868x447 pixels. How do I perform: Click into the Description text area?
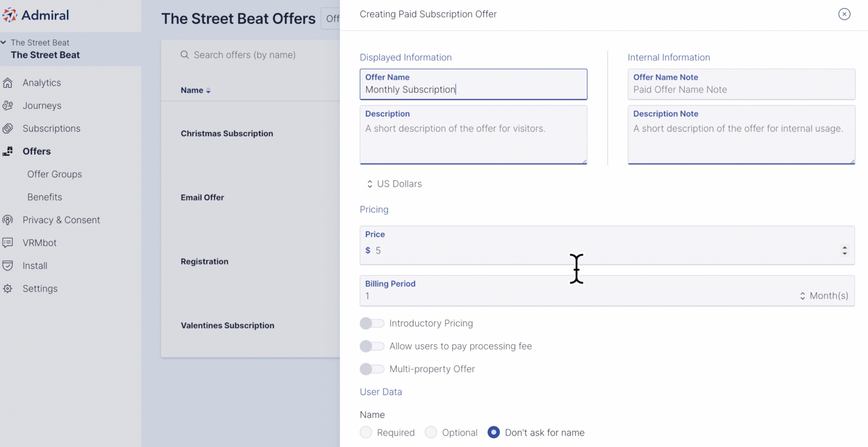[x=473, y=135]
